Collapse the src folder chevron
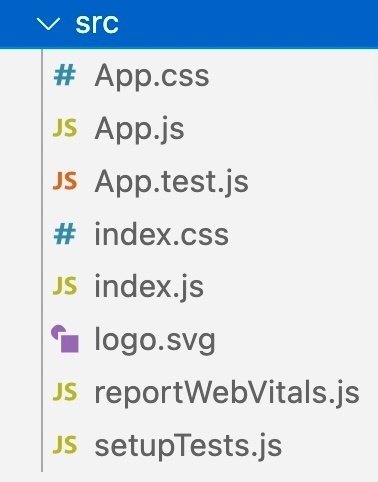 pyautogui.click(x=48, y=24)
